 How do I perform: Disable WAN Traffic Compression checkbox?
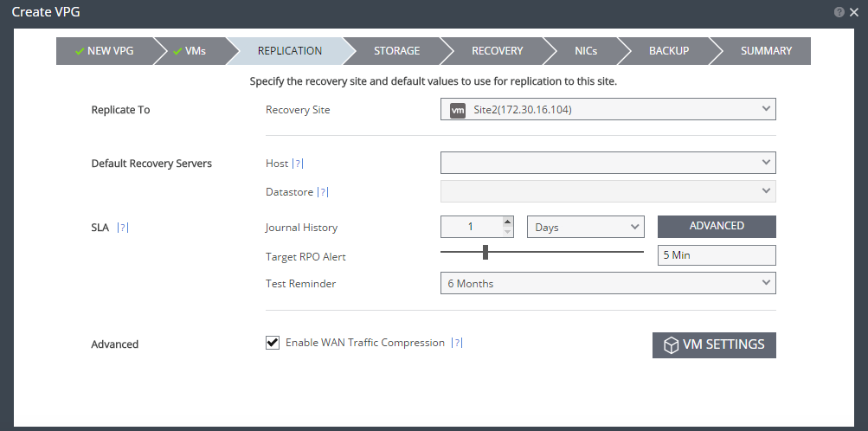pyautogui.click(x=273, y=343)
